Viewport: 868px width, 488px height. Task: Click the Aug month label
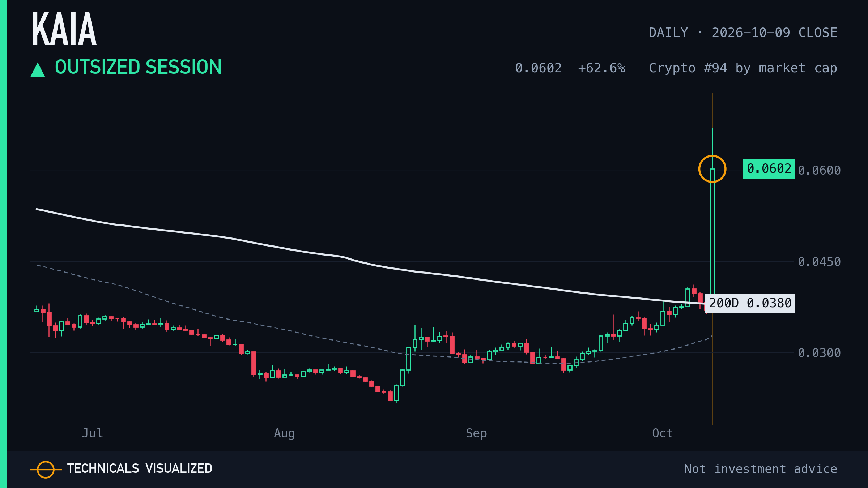[284, 433]
